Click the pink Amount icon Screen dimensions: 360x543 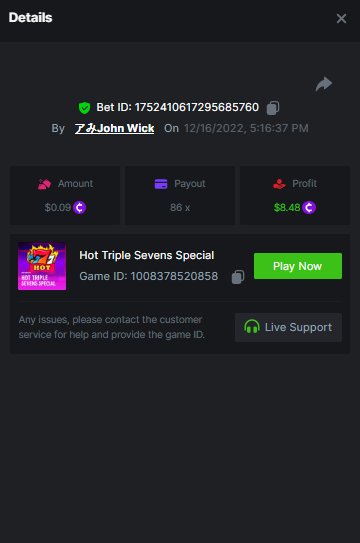44,184
